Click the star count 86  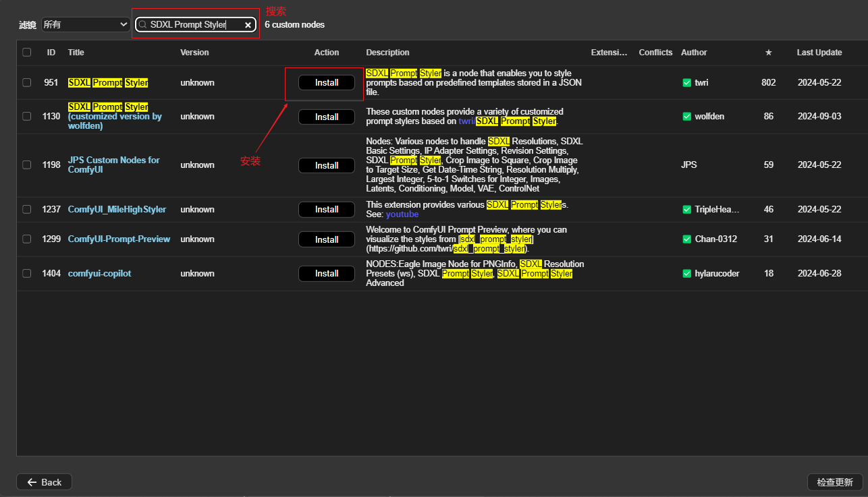(x=768, y=116)
